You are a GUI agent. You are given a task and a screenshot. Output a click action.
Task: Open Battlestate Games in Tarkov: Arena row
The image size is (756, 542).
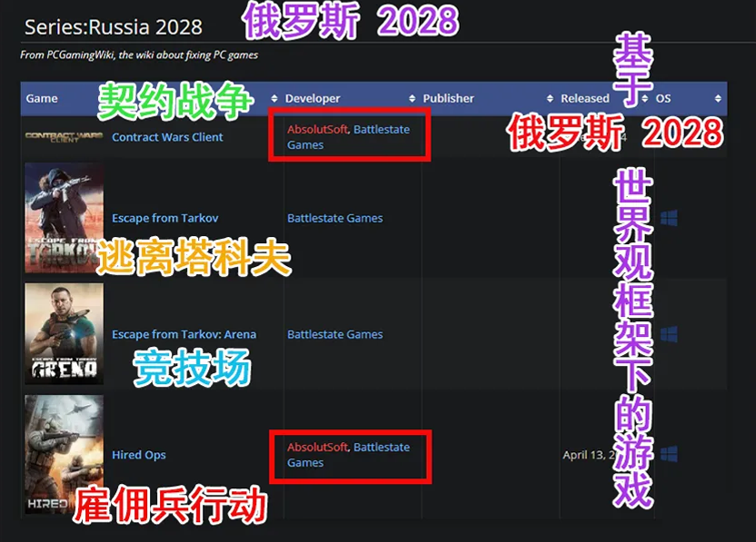click(x=335, y=334)
